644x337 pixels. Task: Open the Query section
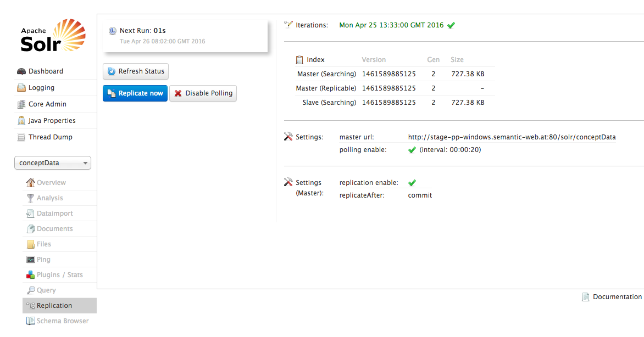point(46,290)
